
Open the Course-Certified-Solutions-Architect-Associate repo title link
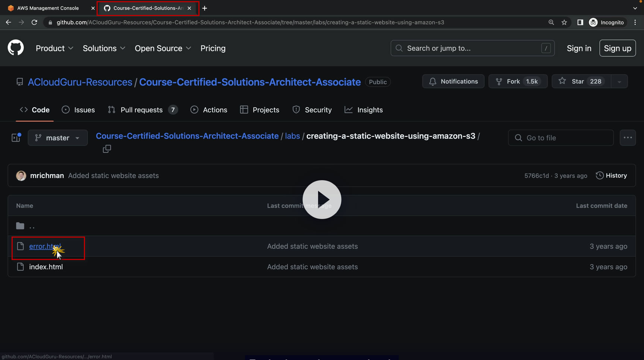pyautogui.click(x=250, y=82)
